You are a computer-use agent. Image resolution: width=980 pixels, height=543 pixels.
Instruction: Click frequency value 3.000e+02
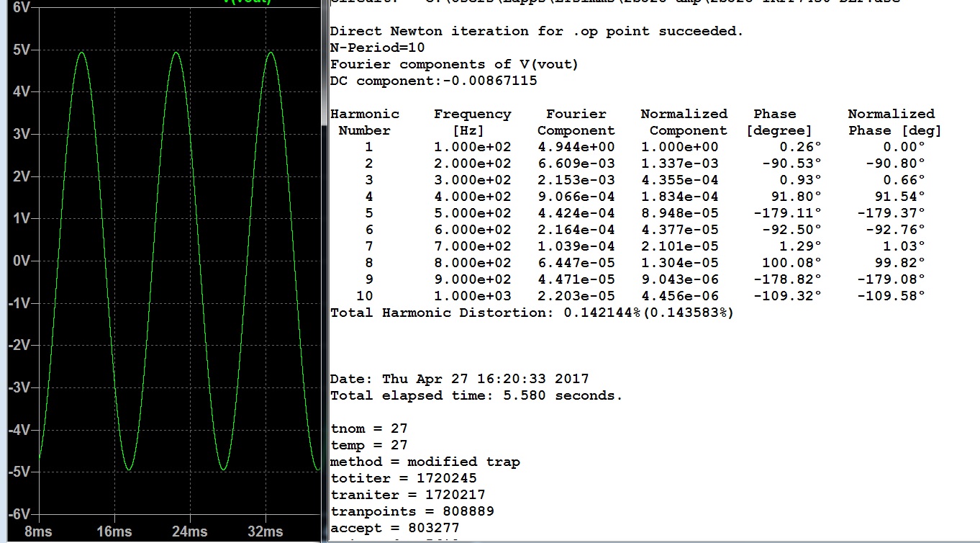(x=472, y=180)
